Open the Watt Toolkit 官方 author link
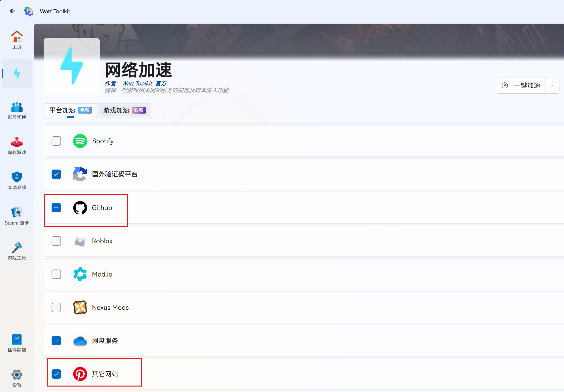Image resolution: width=564 pixels, height=392 pixels. coord(144,83)
